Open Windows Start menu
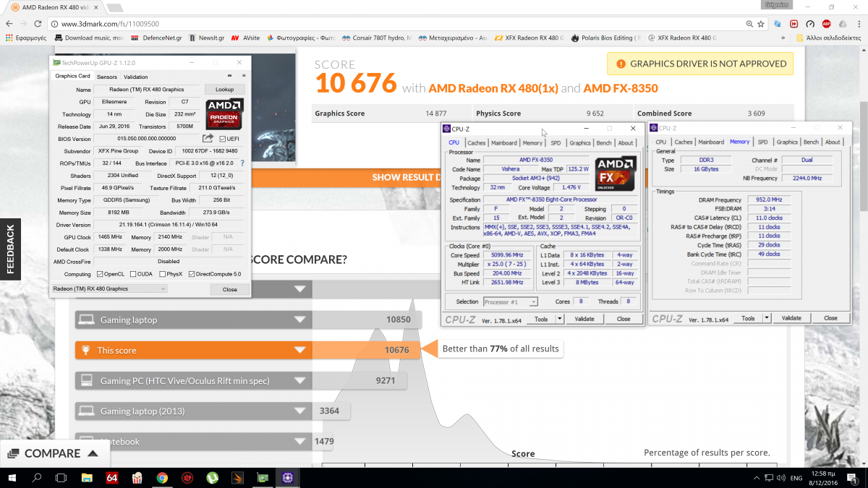Screen dimensions: 868x488 pos(12,478)
